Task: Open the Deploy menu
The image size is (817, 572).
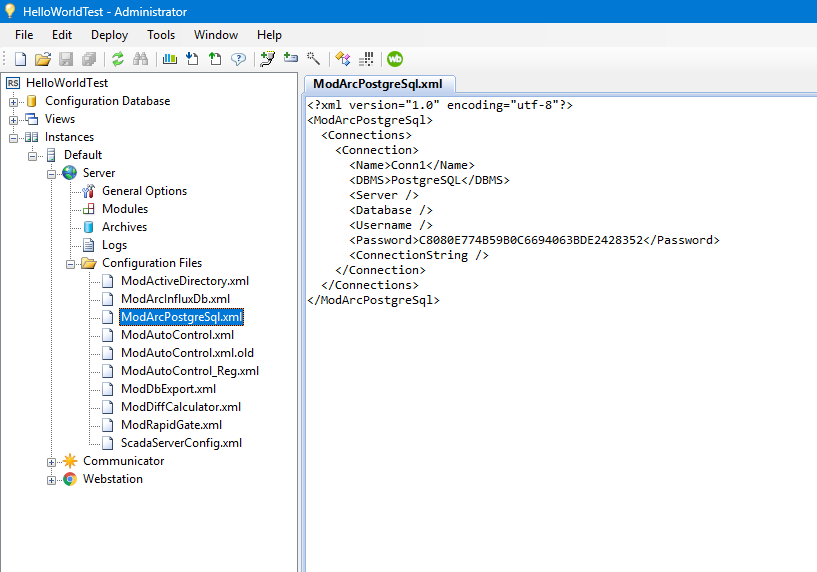Action: pyautogui.click(x=109, y=35)
